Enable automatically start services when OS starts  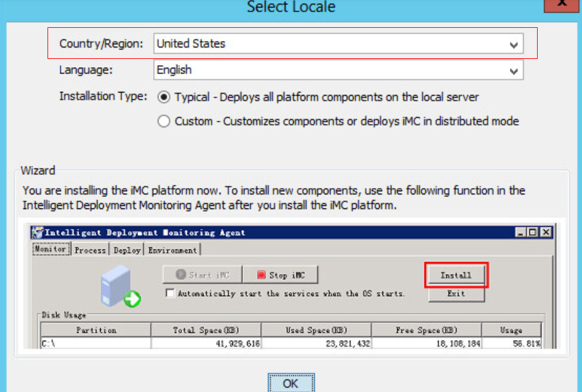click(170, 294)
